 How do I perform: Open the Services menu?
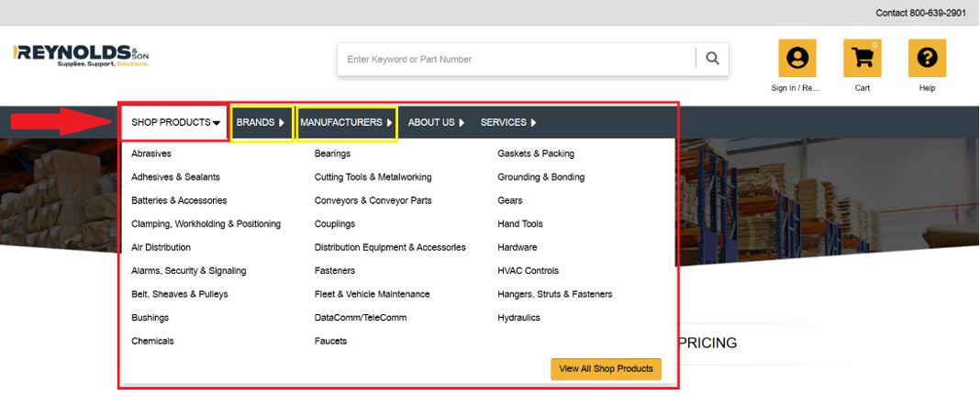tap(508, 122)
